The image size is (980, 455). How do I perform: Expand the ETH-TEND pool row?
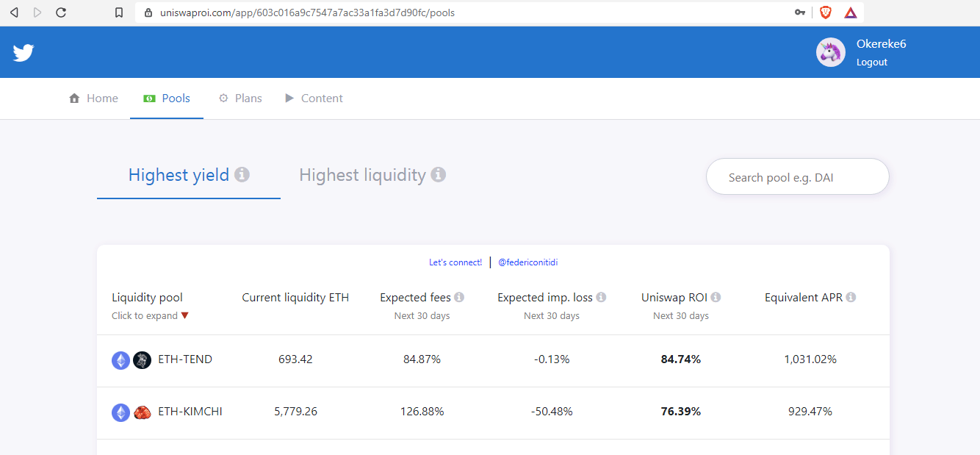pyautogui.click(x=493, y=360)
